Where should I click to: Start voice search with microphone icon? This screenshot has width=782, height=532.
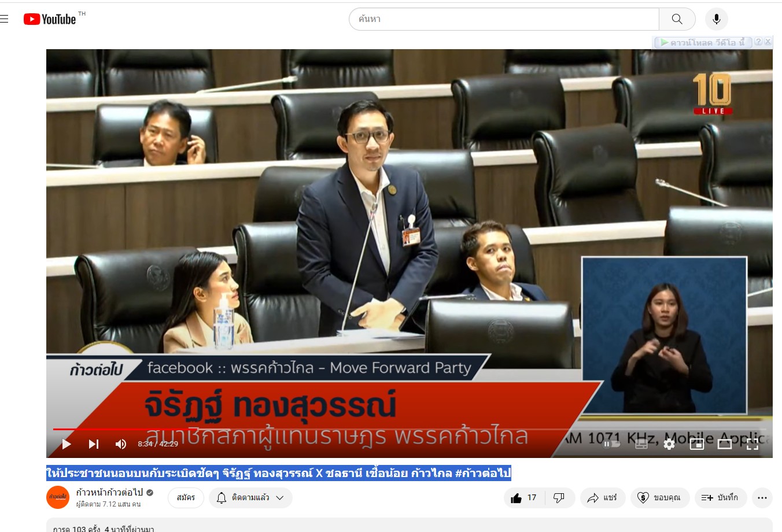716,19
